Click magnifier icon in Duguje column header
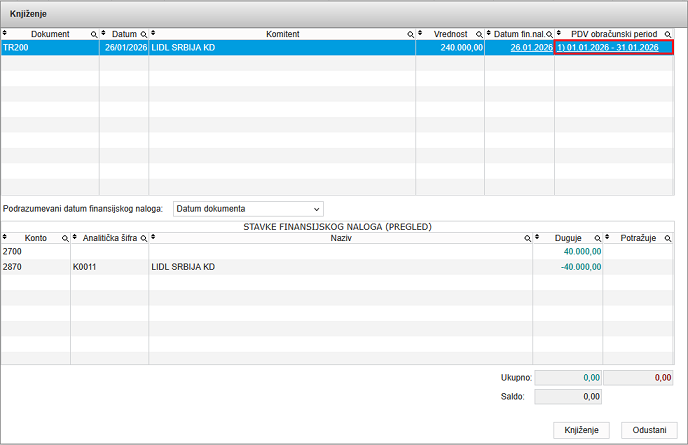 [x=597, y=239]
